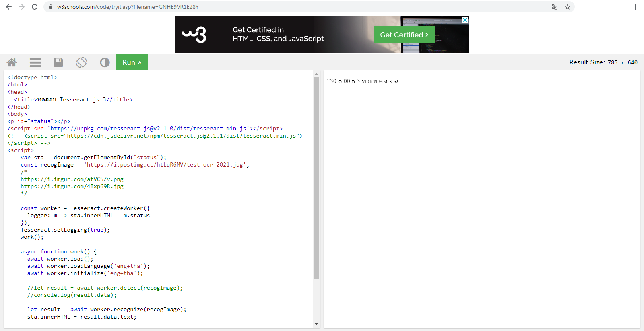The image size is (644, 331).
Task: Click the OCR result text in the output pane
Action: (363, 81)
